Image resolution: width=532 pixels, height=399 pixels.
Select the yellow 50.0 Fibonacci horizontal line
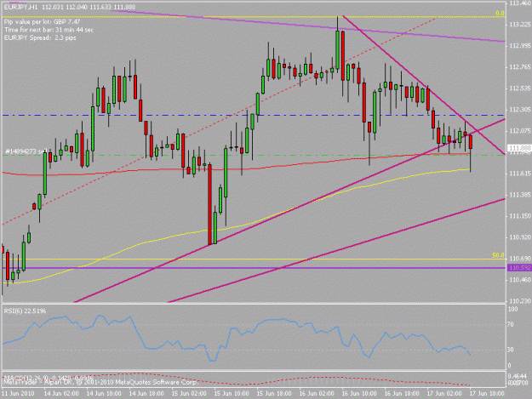click(254, 259)
